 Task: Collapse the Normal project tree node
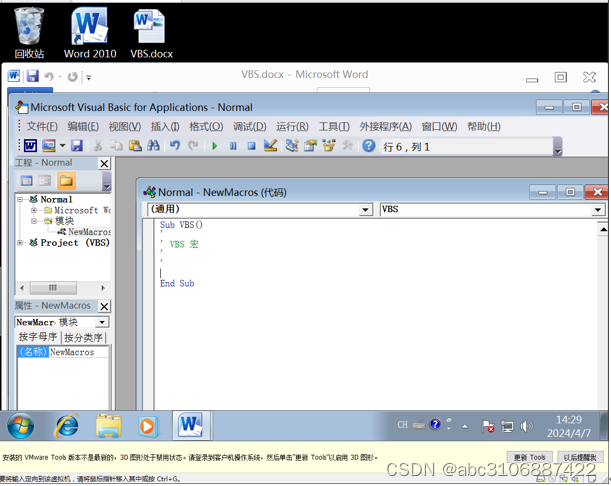tap(20, 199)
